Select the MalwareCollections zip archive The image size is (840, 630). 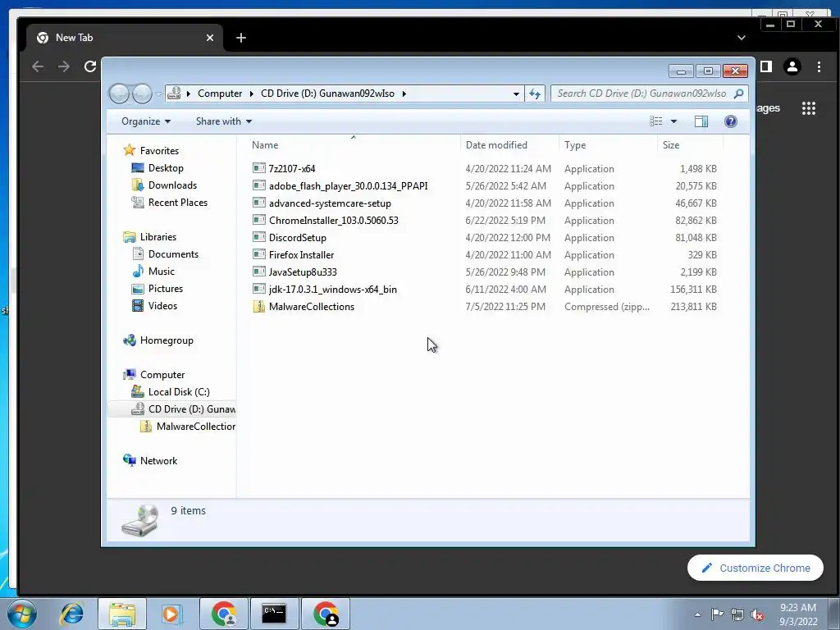pyautogui.click(x=311, y=307)
